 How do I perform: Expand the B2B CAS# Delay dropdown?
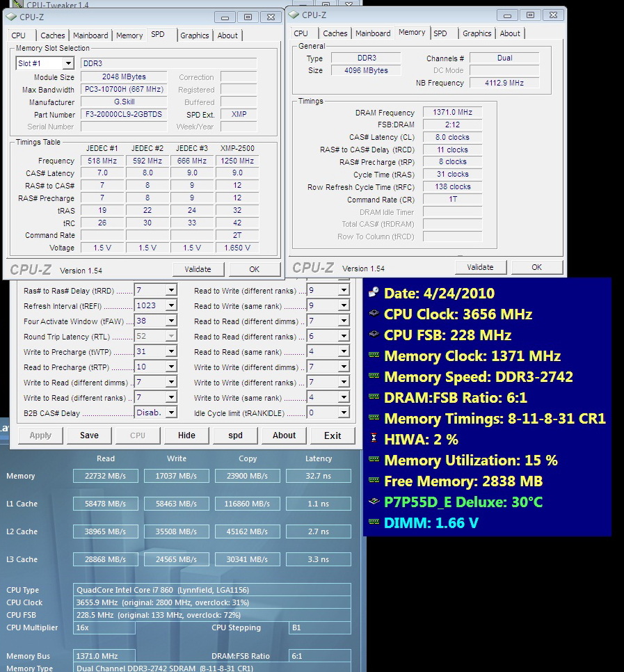tap(171, 413)
